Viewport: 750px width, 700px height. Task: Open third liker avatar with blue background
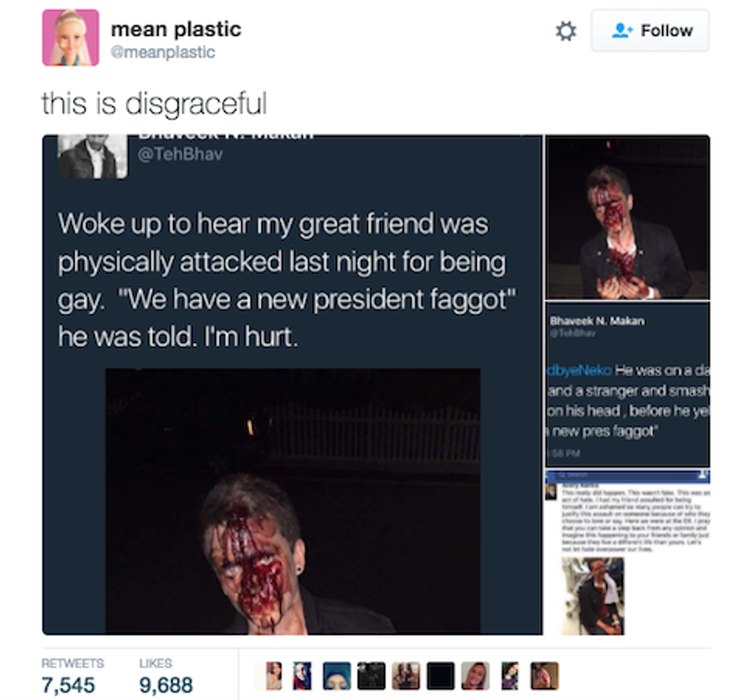click(337, 676)
